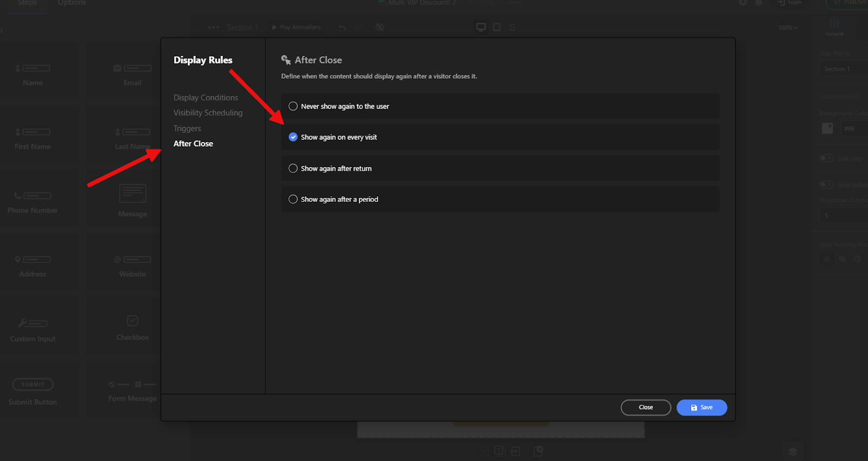
Task: Choose Show again after return option
Action: pos(293,169)
